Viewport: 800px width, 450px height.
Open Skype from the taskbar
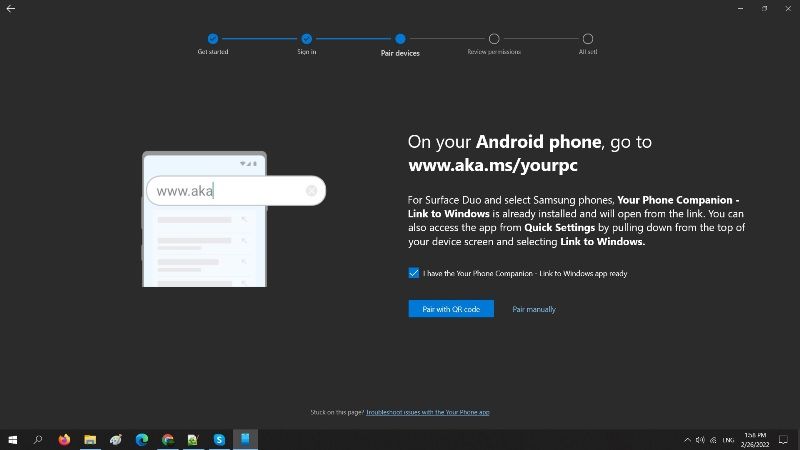pyautogui.click(x=219, y=439)
